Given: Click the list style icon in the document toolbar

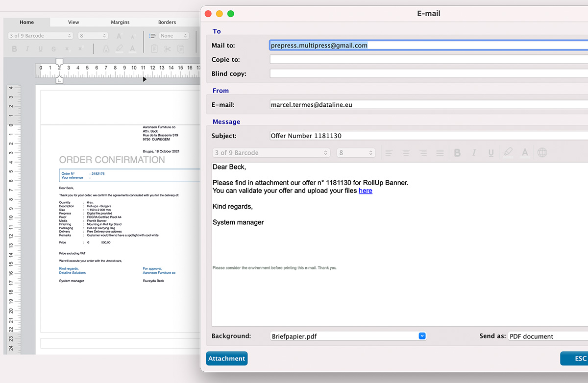Looking at the screenshot, I should (152, 36).
